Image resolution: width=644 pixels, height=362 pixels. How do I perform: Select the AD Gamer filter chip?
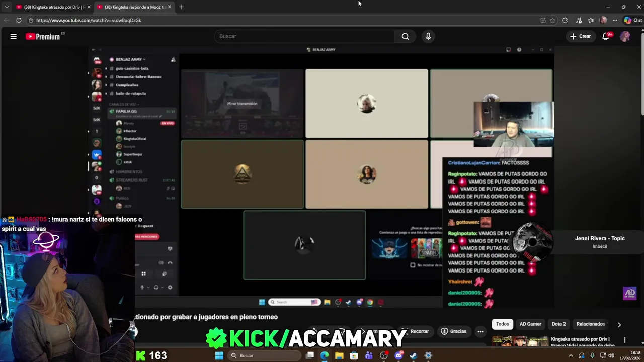click(530, 324)
